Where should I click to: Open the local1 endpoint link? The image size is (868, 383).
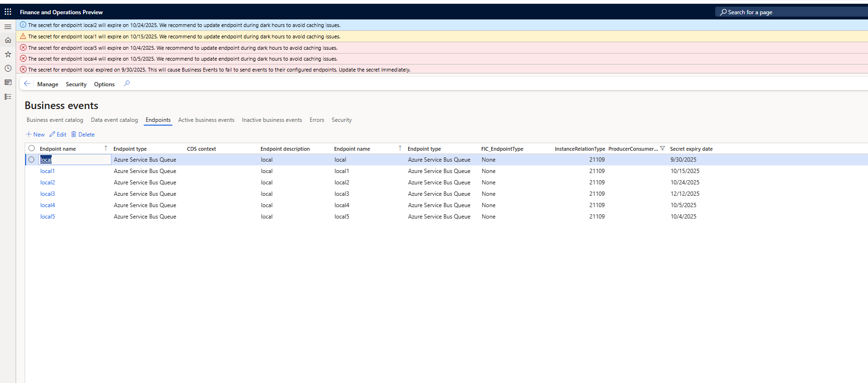click(47, 171)
